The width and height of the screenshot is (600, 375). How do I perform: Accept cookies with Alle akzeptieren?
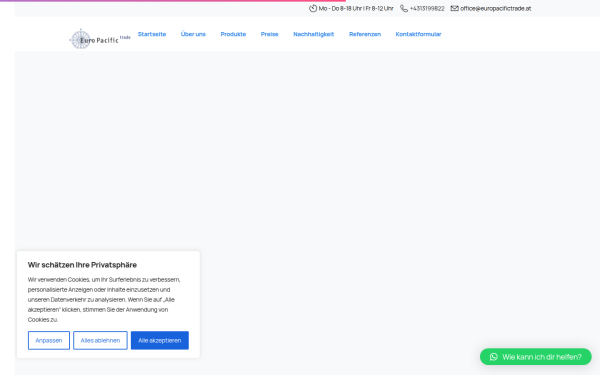(160, 340)
